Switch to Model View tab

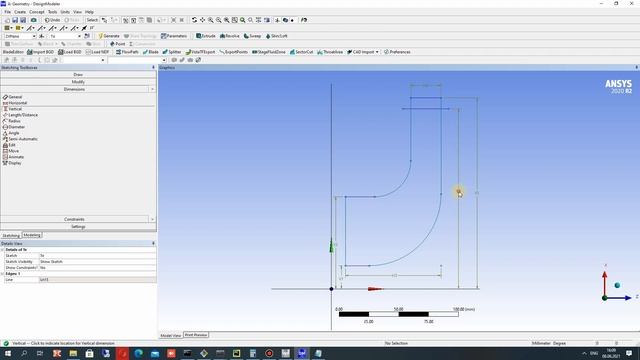point(171,335)
